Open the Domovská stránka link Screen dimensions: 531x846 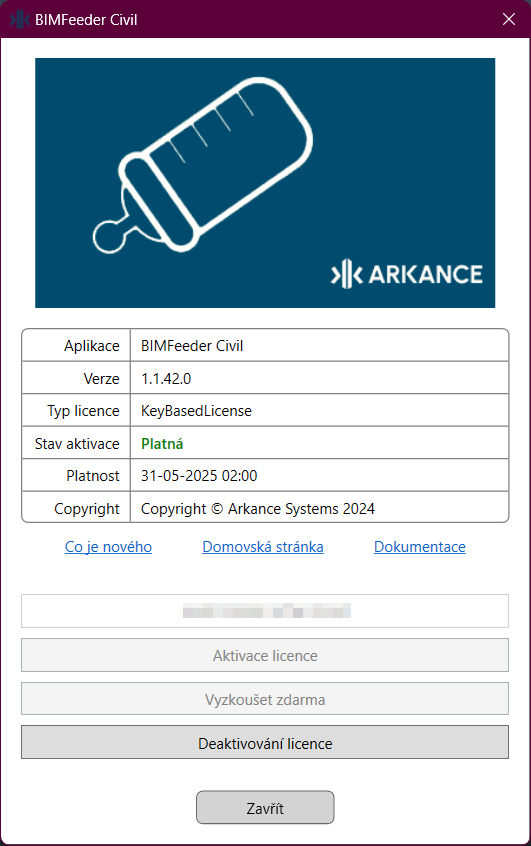click(x=263, y=547)
